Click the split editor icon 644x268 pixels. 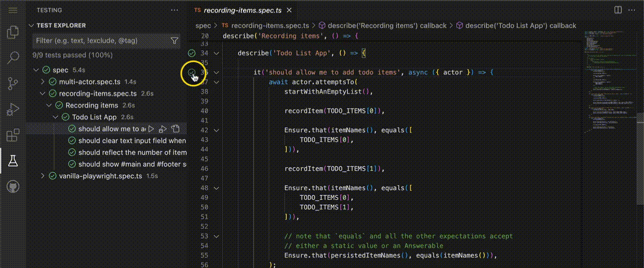618,10
